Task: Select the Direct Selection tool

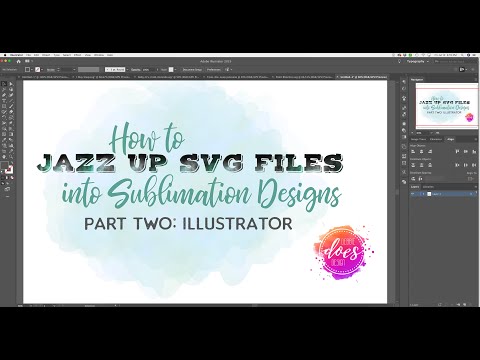Action: (x=11, y=84)
